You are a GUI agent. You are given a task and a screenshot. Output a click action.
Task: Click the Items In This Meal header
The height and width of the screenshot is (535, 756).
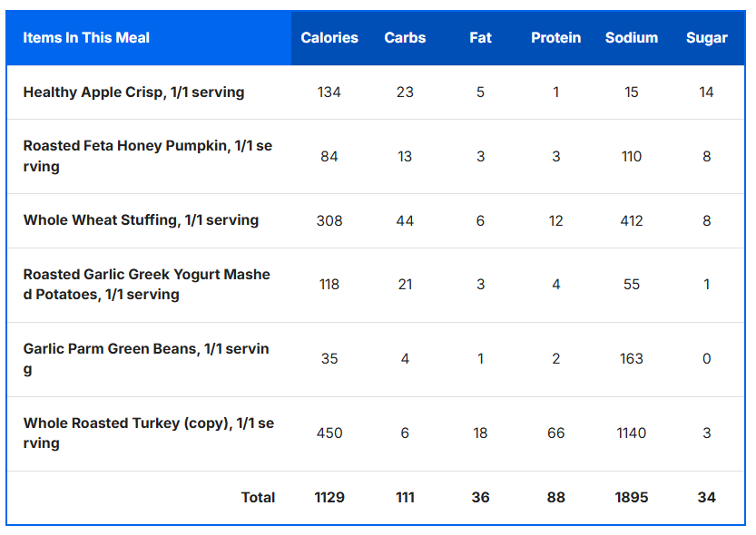[86, 38]
